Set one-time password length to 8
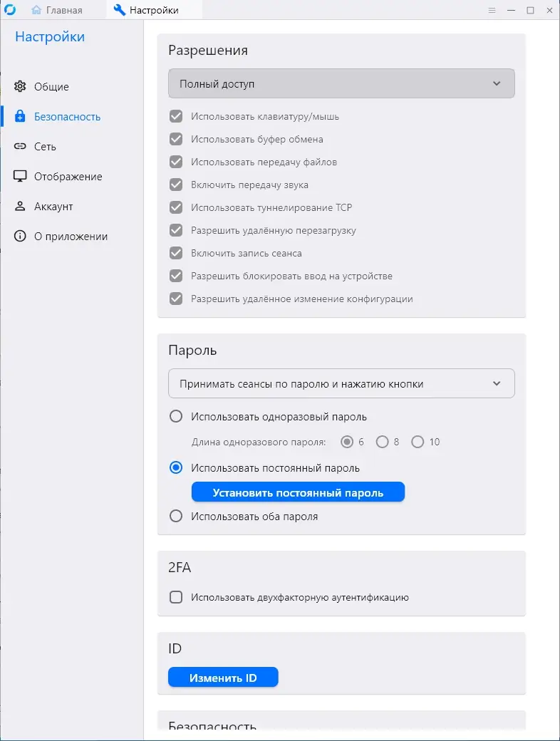This screenshot has height=741, width=560. [383, 442]
